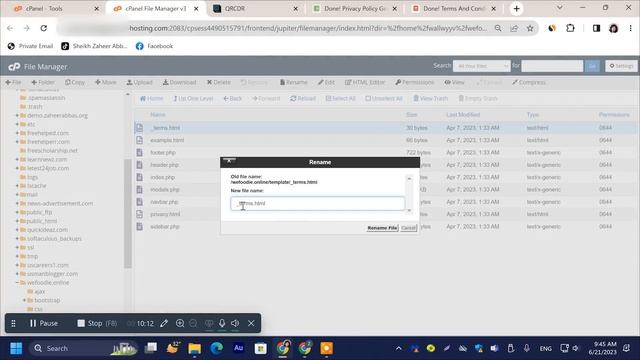Go to Home in file navigation bar
Screen dimensions: 640x360
(x=151, y=98)
